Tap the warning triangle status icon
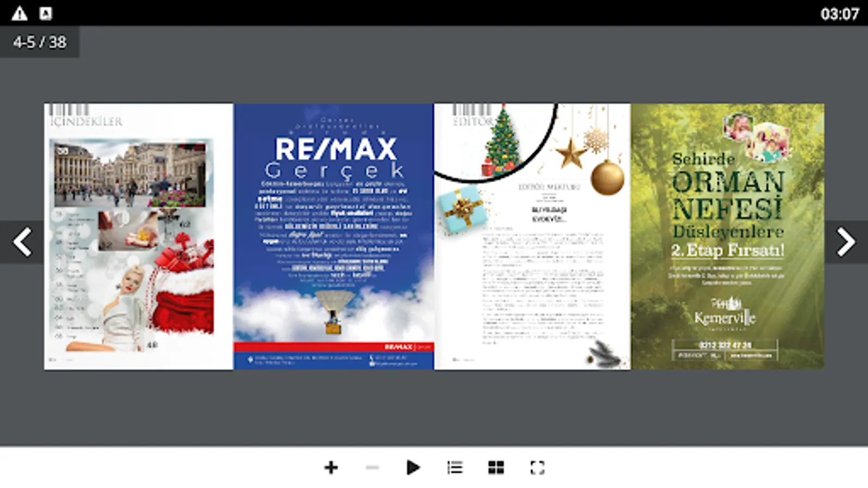This screenshot has width=868, height=488. click(20, 14)
